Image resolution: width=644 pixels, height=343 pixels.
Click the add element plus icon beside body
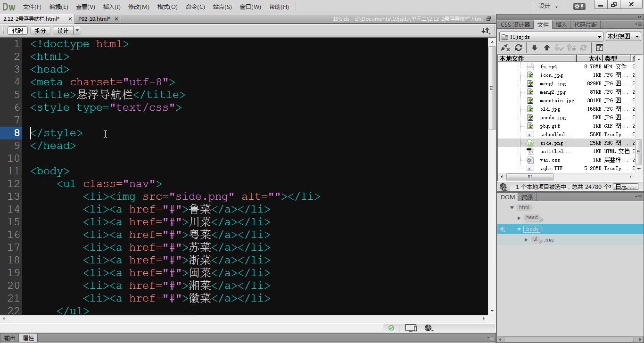[503, 229]
